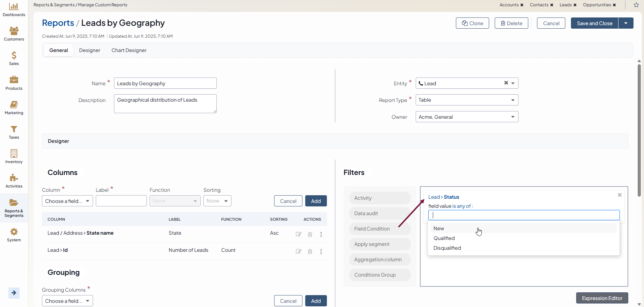Close the Status filter condition
Screen dimensions: 644x307
[620, 195]
